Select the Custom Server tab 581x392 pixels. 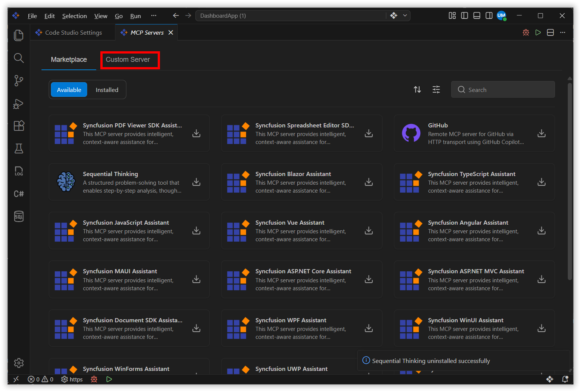point(128,60)
